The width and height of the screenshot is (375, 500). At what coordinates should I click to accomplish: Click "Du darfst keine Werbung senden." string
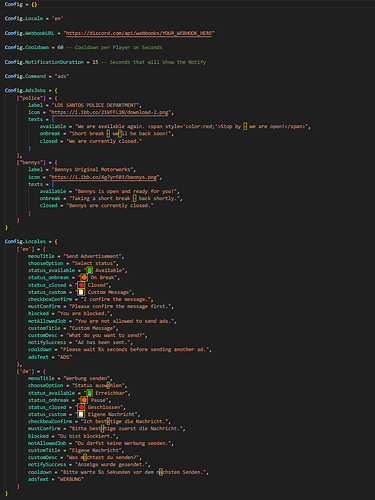click(x=124, y=443)
